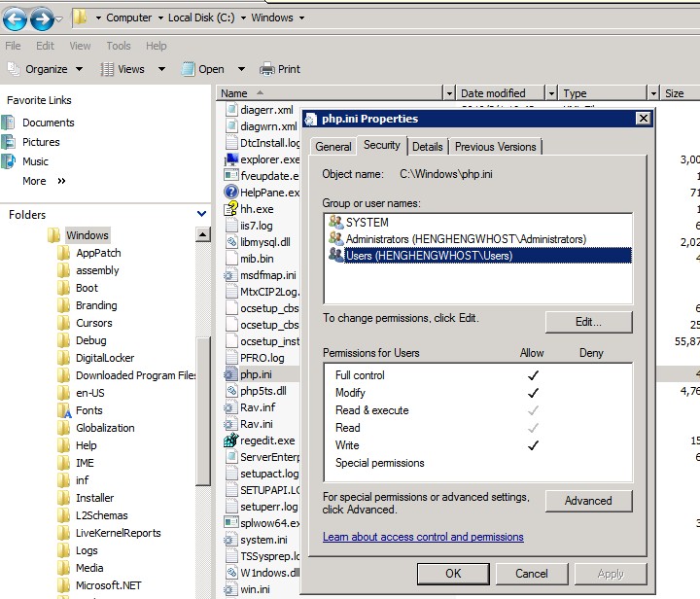Open the Type column filter dropdown
This screenshot has height=599, width=700.
pos(653,93)
